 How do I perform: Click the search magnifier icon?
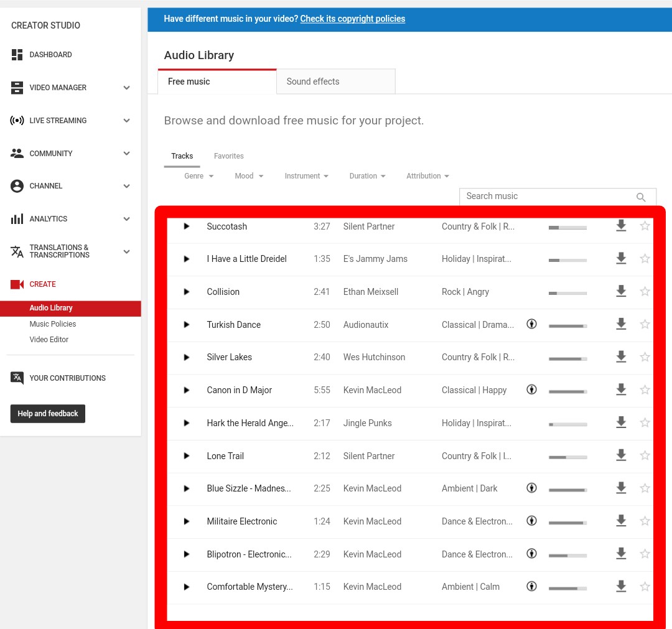641,197
